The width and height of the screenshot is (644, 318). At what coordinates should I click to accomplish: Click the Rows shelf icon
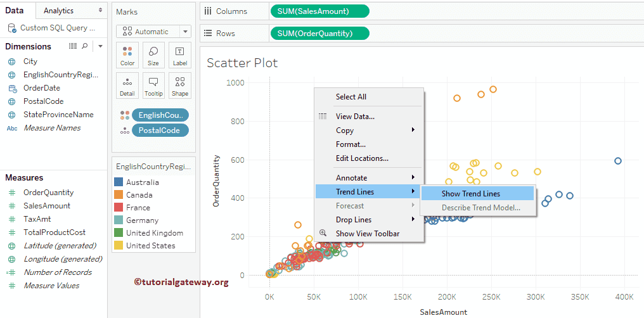208,33
